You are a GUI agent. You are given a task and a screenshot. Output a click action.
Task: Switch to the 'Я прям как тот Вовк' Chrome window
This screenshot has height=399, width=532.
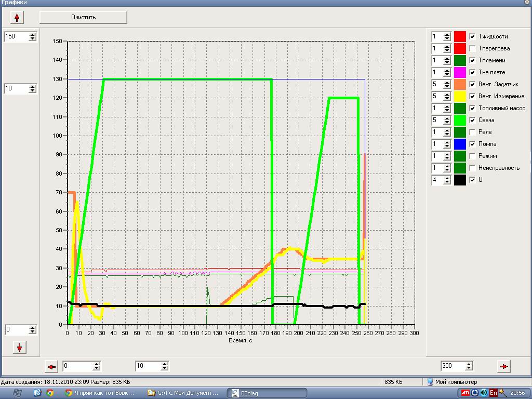pos(100,393)
